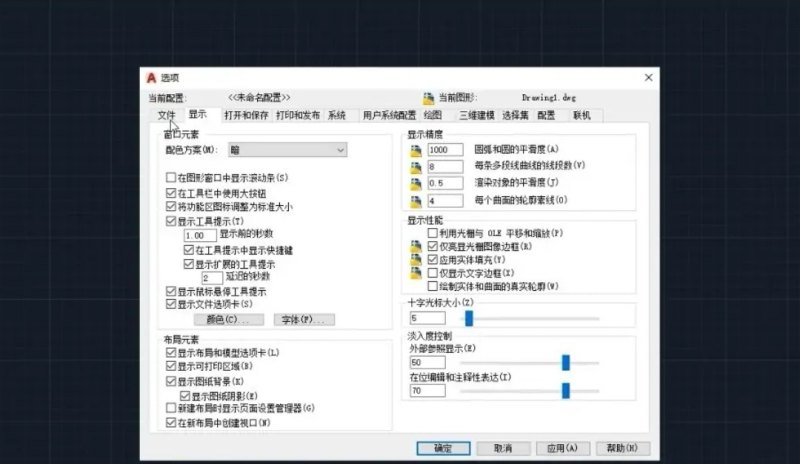Click the 每个曲面的轮廓素线 field showing 4
Viewport: 800px width, 464px height.
tap(445, 201)
